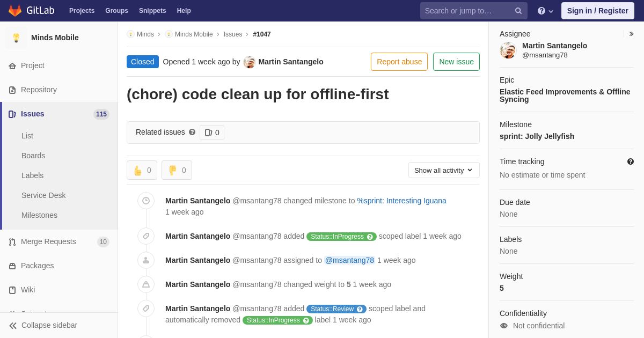Open the Projects menu

[x=82, y=11]
